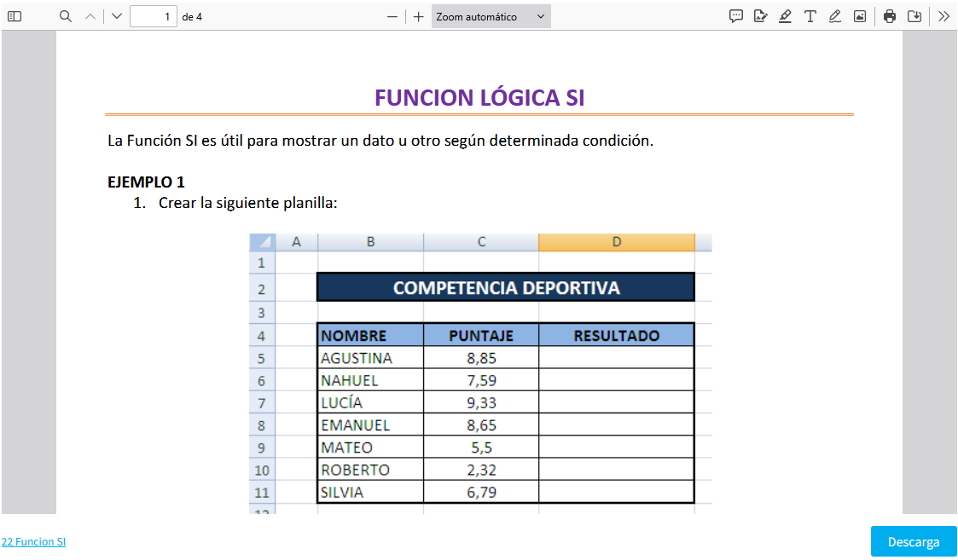Open find in document search

(66, 16)
